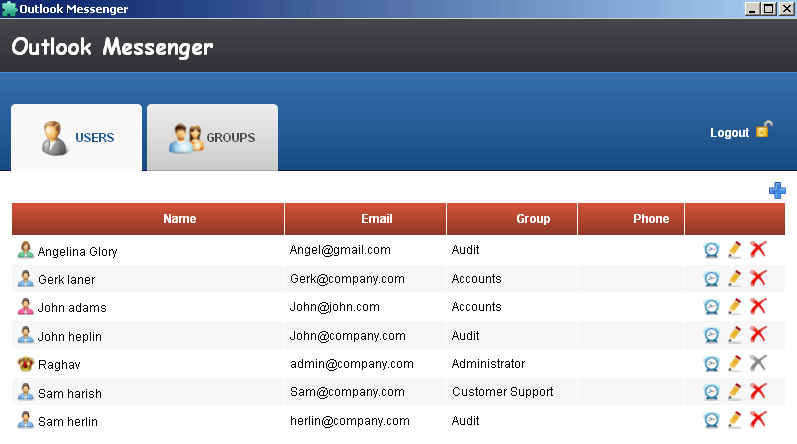Image resolution: width=797 pixels, height=444 pixels.
Task: Click John adams' pink avatar icon
Action: click(x=25, y=306)
